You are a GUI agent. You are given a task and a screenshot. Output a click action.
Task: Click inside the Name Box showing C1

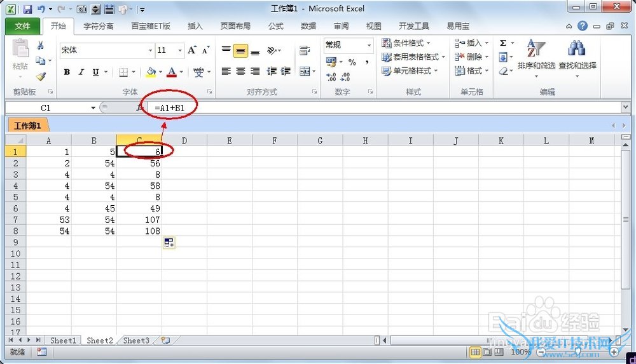[x=46, y=108]
